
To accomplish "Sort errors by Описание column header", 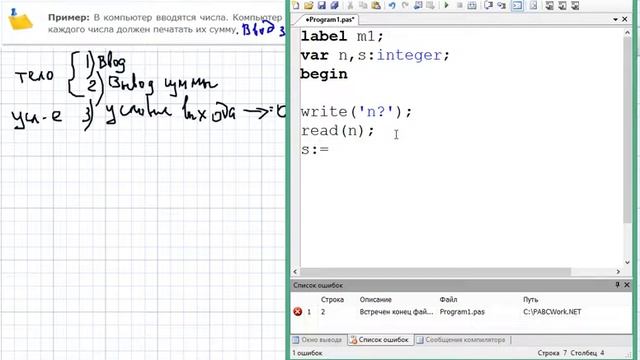I will pyautogui.click(x=376, y=299).
